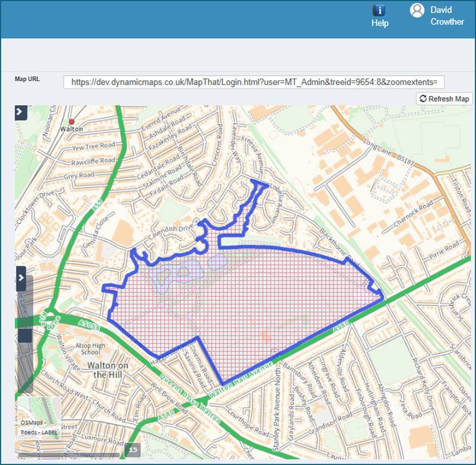Image resolution: width=476 pixels, height=465 pixels.
Task: Click the Alsop High School map label
Action: coord(90,349)
